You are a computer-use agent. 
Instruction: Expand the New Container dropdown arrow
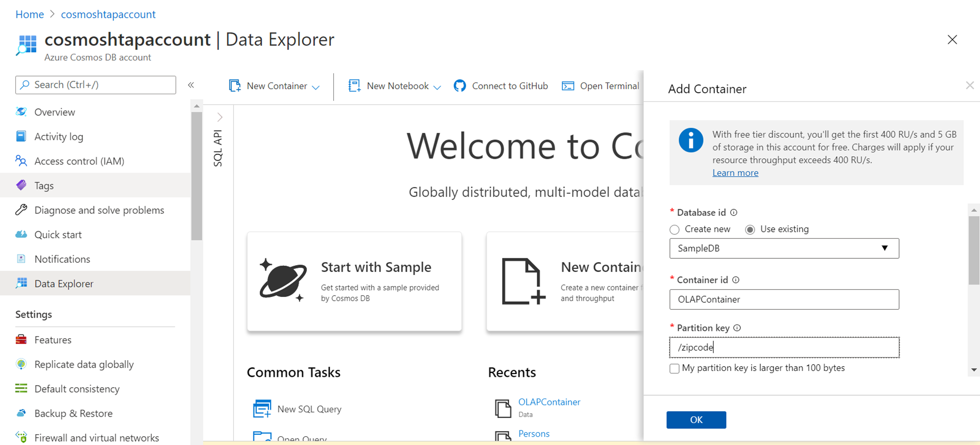click(316, 87)
